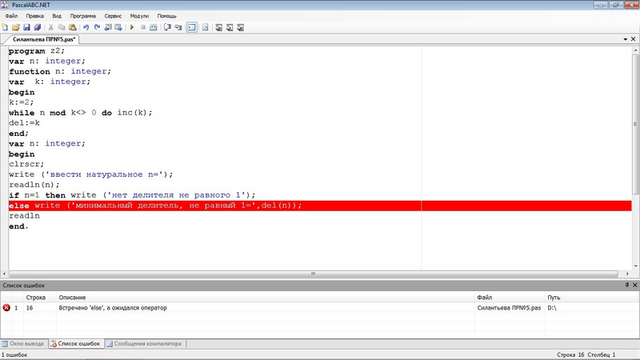The height and width of the screenshot is (360, 640).
Task: Save the file using the floppy disk icon
Action: 27,27
